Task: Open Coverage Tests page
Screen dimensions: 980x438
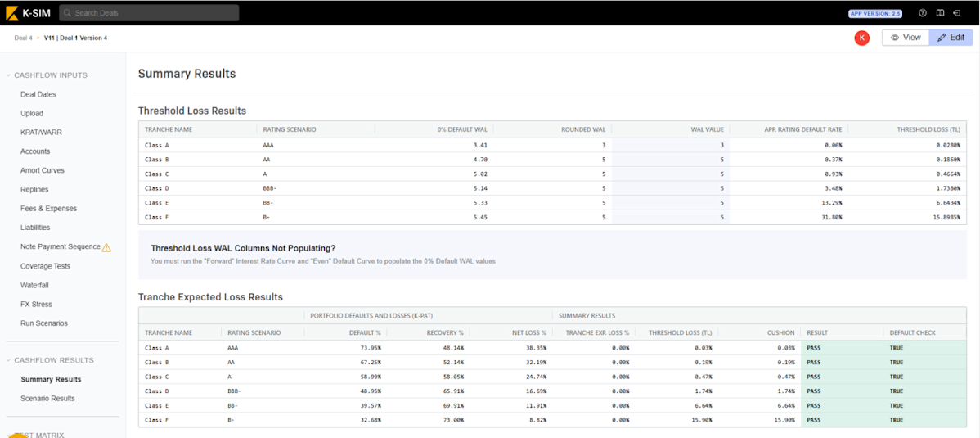Action: tap(45, 266)
